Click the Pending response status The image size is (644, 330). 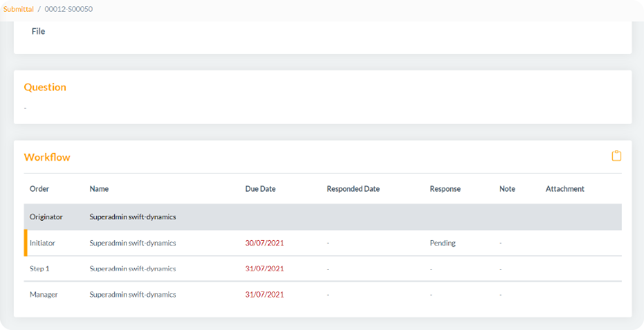[x=442, y=243]
